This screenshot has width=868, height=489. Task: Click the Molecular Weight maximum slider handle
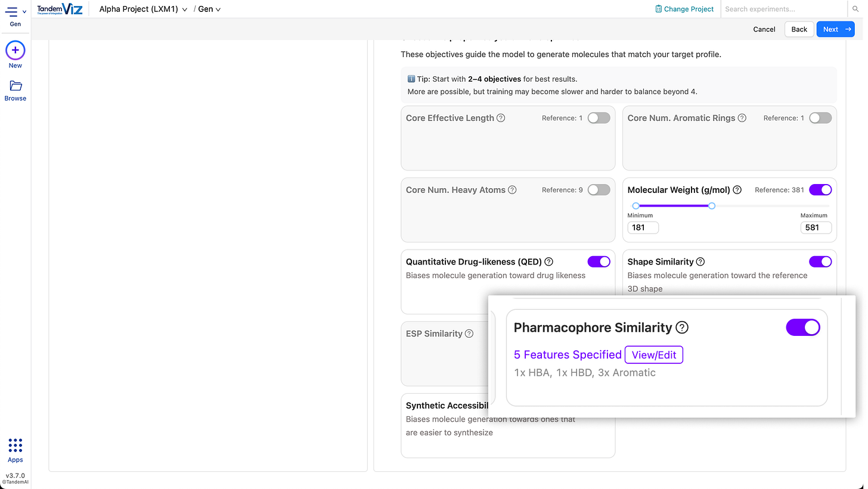(712, 205)
